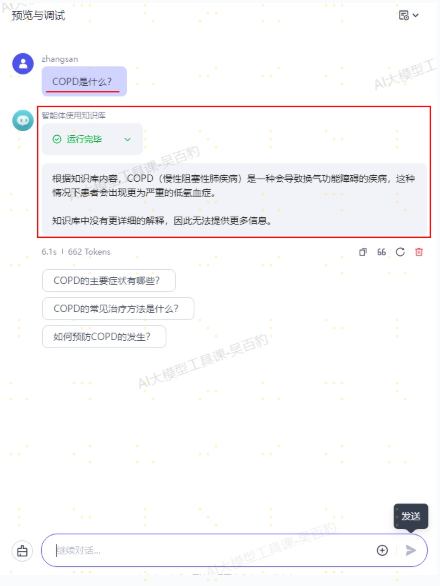Delete the message with red trash icon
The width and height of the screenshot is (440, 586).
419,252
